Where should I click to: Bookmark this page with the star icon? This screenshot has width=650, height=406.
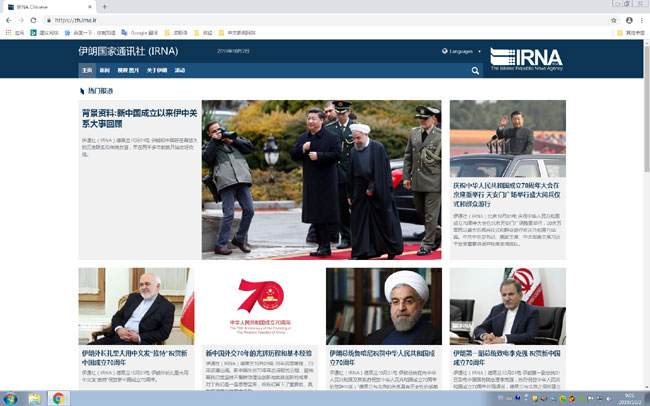click(x=614, y=20)
